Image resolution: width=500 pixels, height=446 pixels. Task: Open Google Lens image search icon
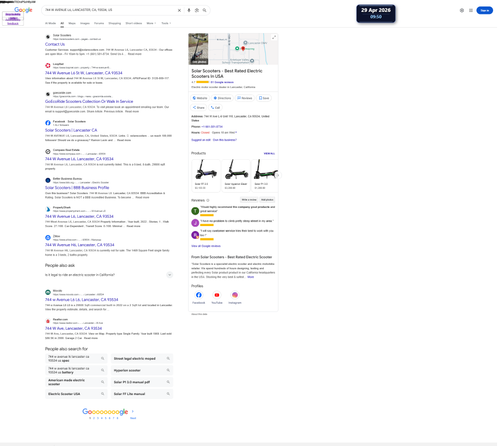(197, 10)
